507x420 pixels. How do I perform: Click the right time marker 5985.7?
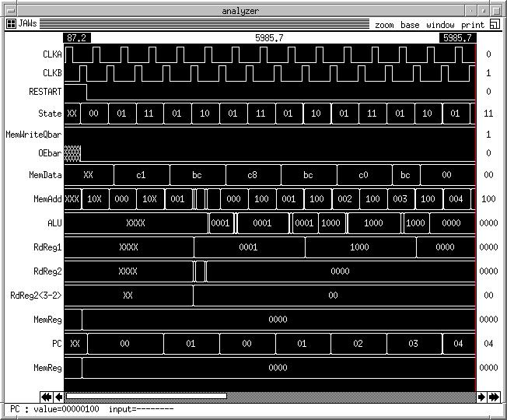[x=457, y=37]
